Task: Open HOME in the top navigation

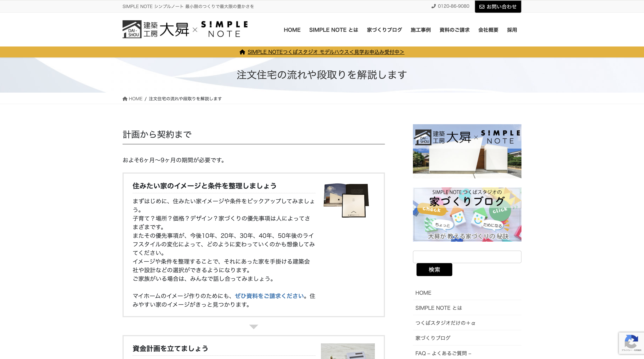Action: click(292, 30)
